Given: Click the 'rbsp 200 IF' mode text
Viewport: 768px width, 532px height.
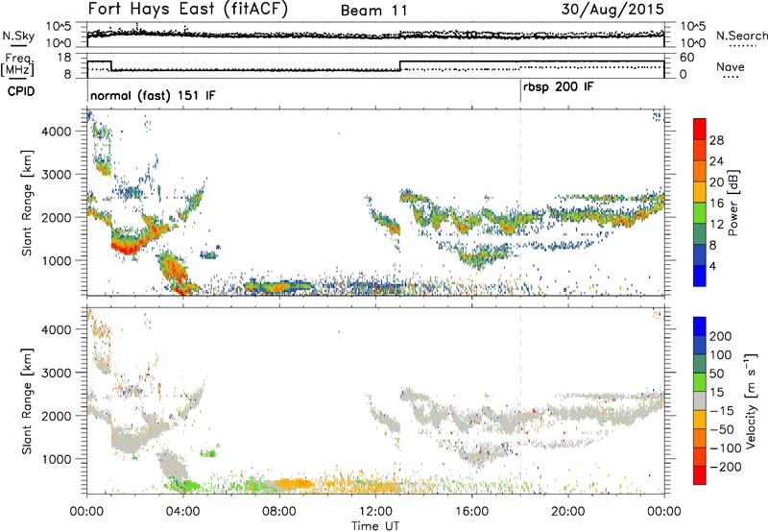Looking at the screenshot, I should pos(559,87).
